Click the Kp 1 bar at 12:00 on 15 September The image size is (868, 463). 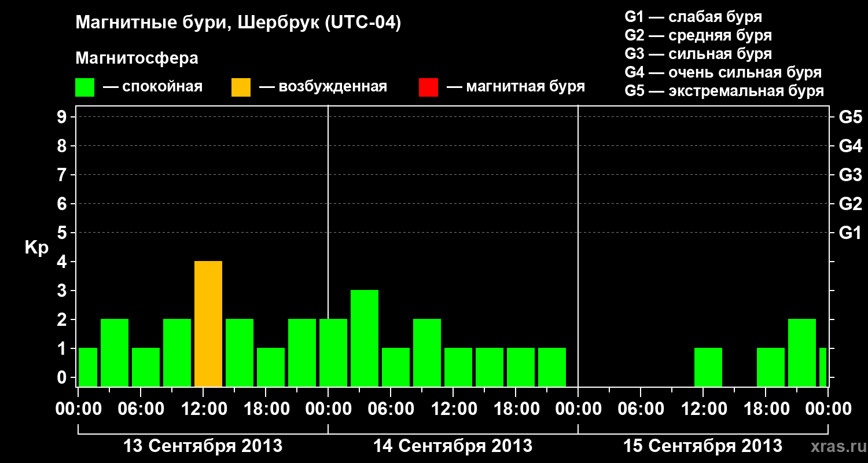pos(708,368)
